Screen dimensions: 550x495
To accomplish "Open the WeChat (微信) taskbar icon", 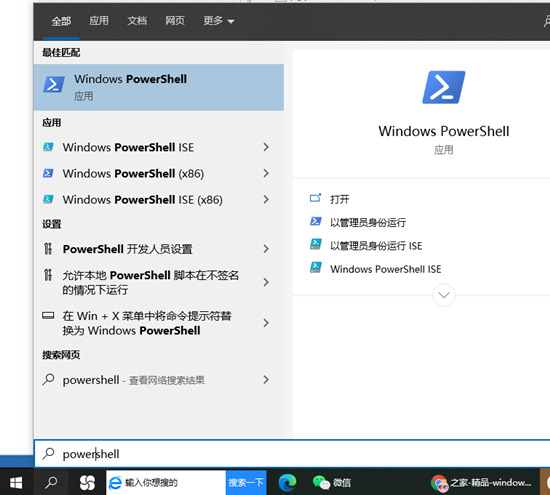I will [331, 483].
